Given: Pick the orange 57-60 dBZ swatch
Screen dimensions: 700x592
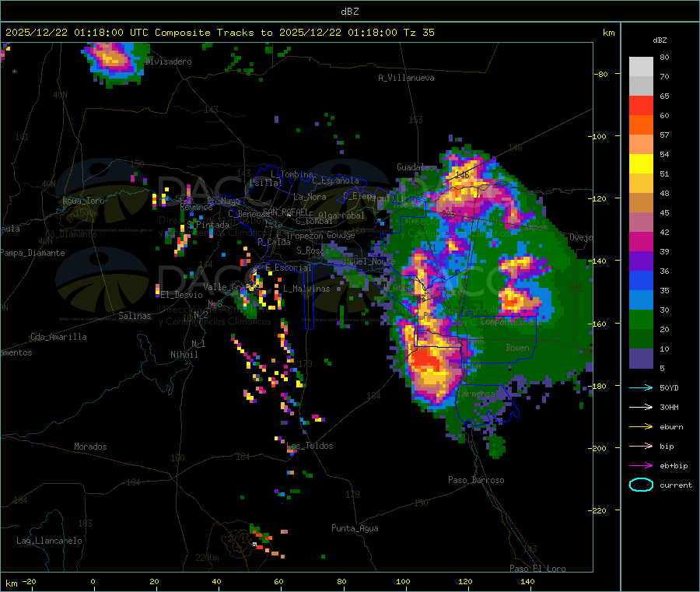Looking at the screenshot, I should coord(641,125).
